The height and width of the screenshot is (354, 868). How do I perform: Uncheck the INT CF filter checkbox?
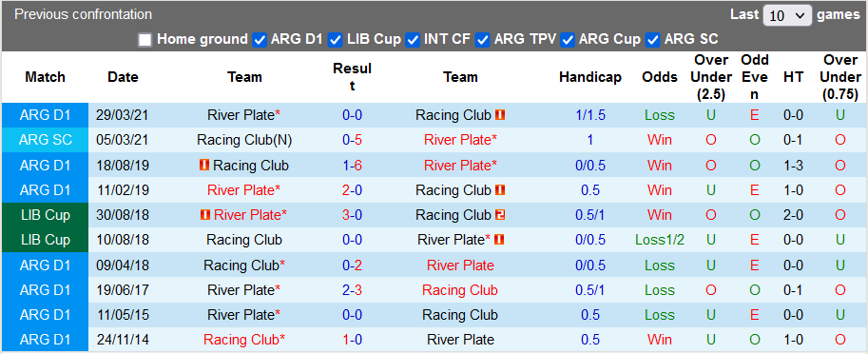tap(413, 40)
